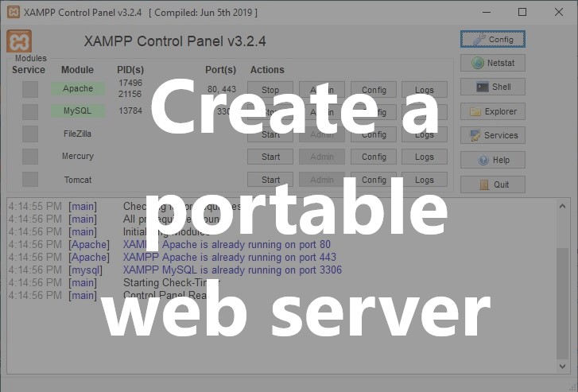Open Apache Config

tap(374, 90)
